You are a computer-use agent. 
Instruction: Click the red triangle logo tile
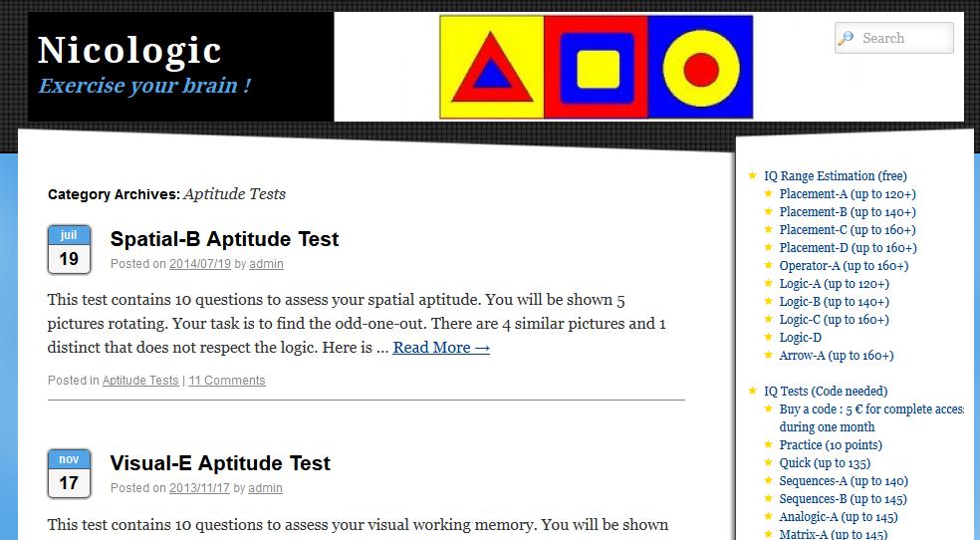click(492, 67)
